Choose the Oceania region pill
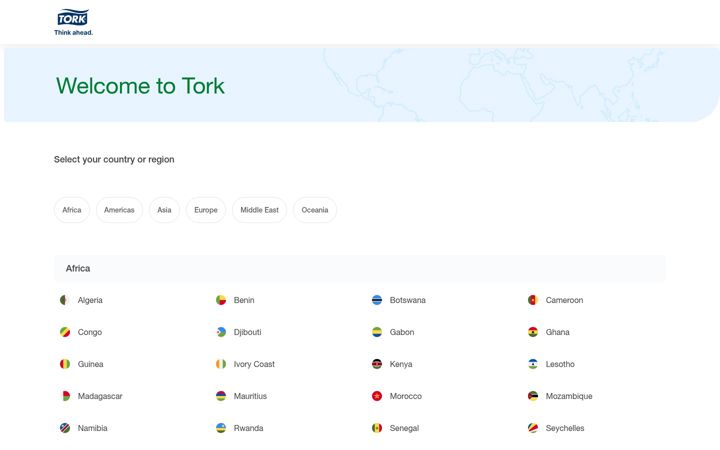This screenshot has width=720, height=450. tap(315, 210)
